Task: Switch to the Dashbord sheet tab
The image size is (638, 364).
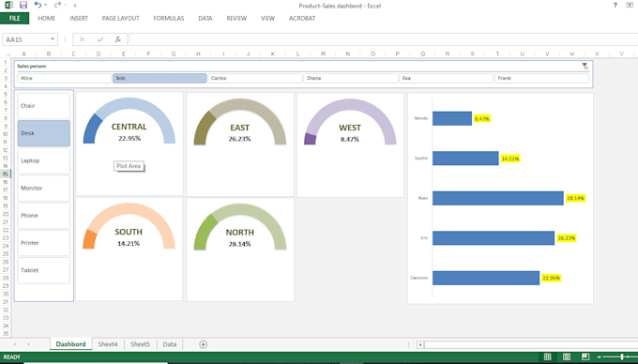Action: (70, 344)
